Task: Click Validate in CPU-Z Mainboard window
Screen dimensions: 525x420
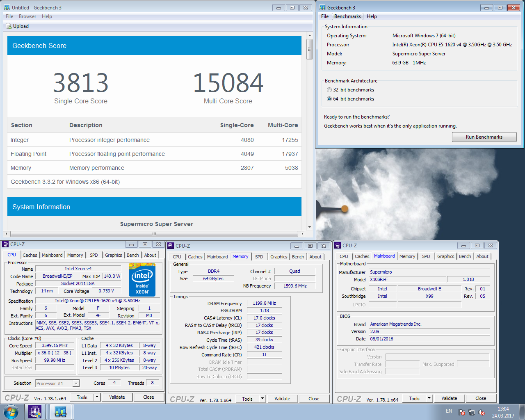Action: point(449,398)
